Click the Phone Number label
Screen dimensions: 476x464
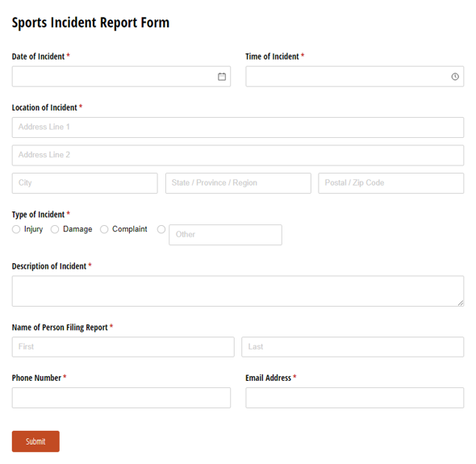coord(36,378)
